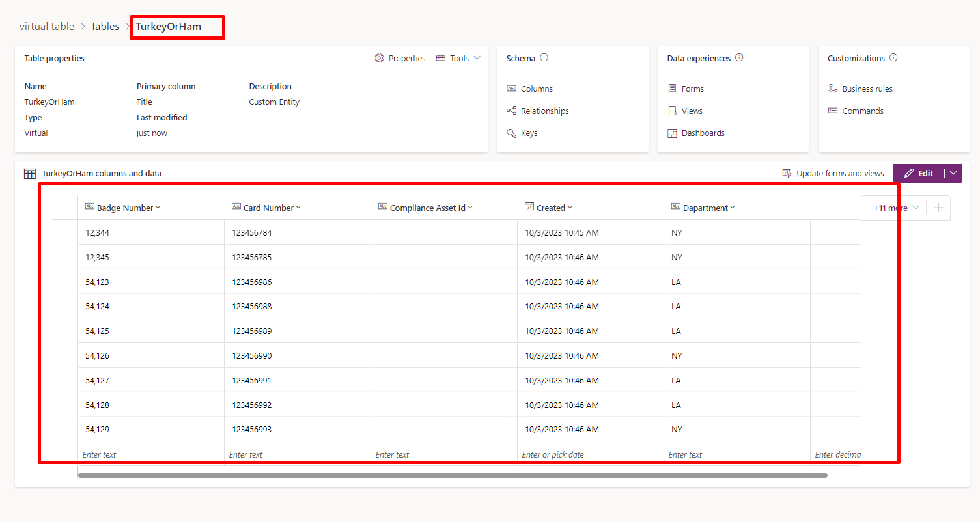
Task: Click the Customizations info icon
Action: coord(893,58)
